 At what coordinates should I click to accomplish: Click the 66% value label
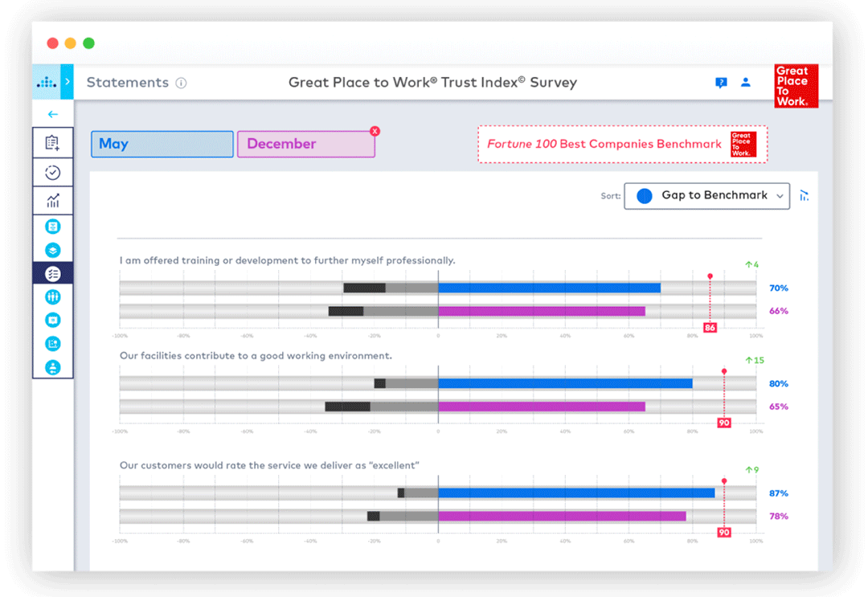(x=778, y=311)
